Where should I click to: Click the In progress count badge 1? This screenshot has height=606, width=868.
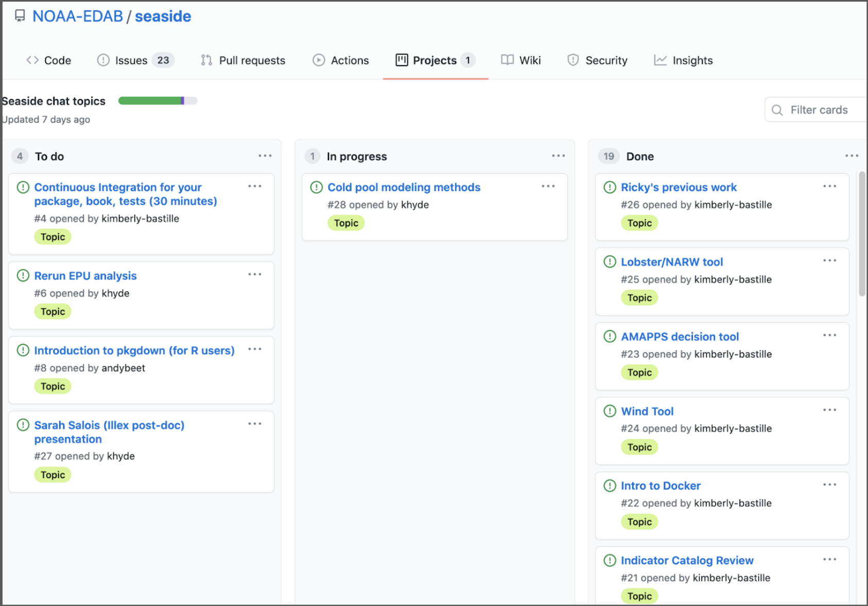coord(313,156)
